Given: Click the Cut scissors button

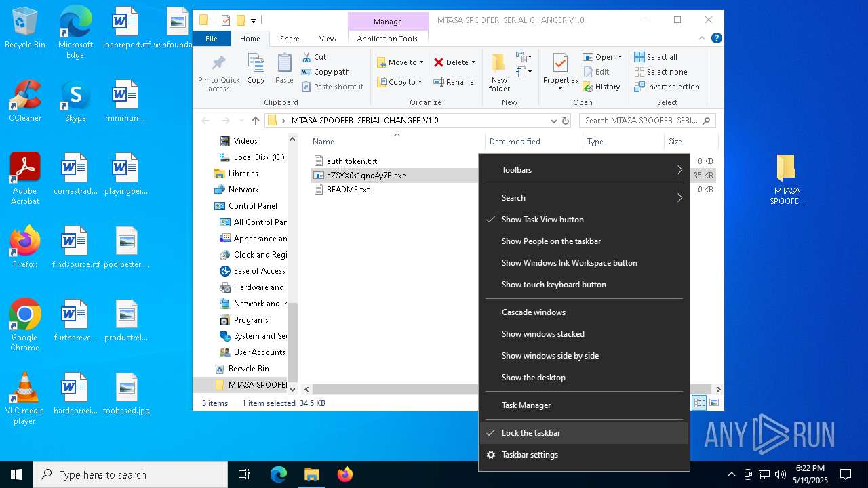Looking at the screenshot, I should pyautogui.click(x=314, y=57).
